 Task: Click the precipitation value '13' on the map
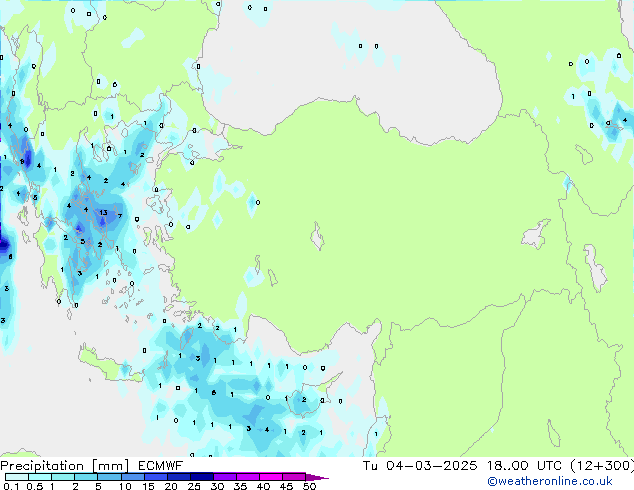104,213
